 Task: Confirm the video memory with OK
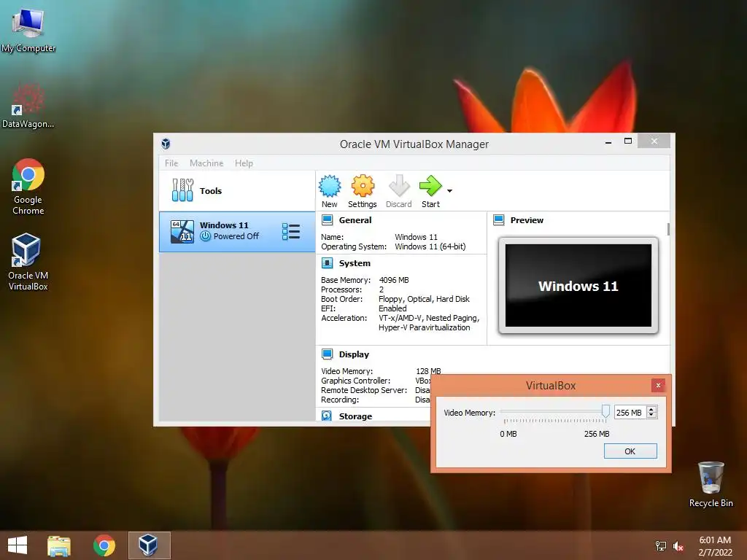(x=630, y=451)
